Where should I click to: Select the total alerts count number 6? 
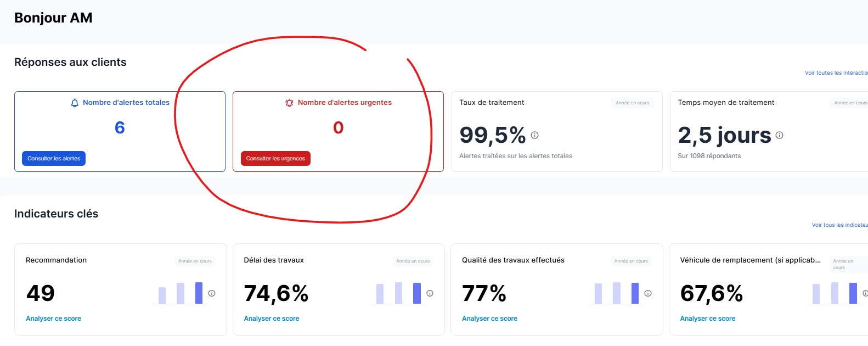pyautogui.click(x=120, y=128)
